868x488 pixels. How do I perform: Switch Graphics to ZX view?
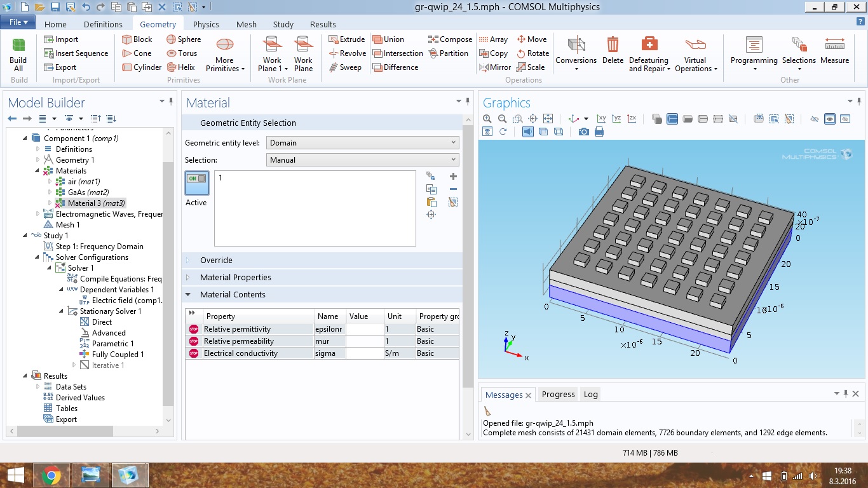[632, 119]
